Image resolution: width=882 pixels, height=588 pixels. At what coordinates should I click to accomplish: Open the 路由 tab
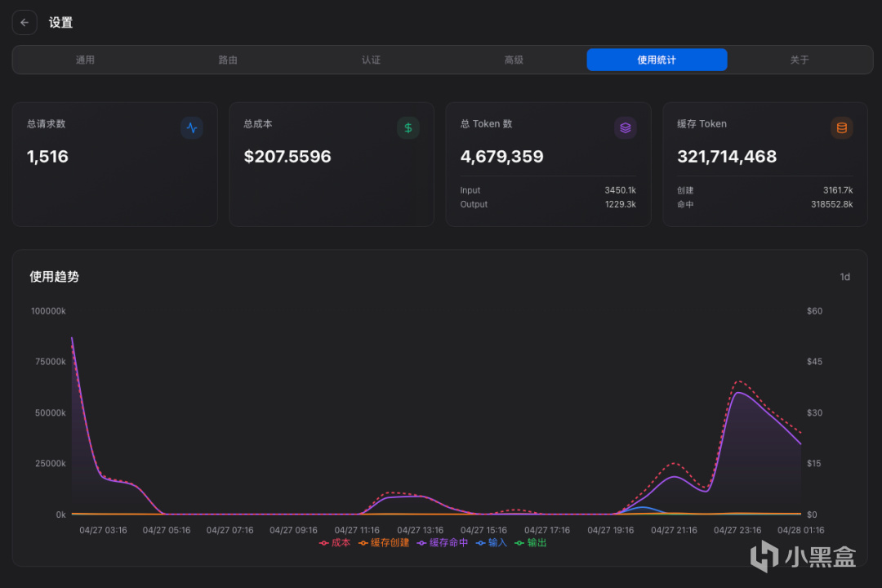(228, 60)
